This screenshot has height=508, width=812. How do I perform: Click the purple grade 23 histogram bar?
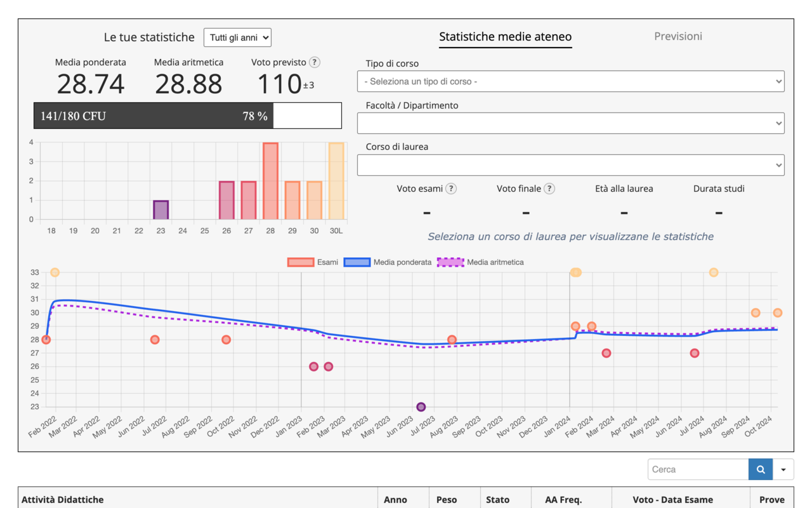[x=161, y=210]
